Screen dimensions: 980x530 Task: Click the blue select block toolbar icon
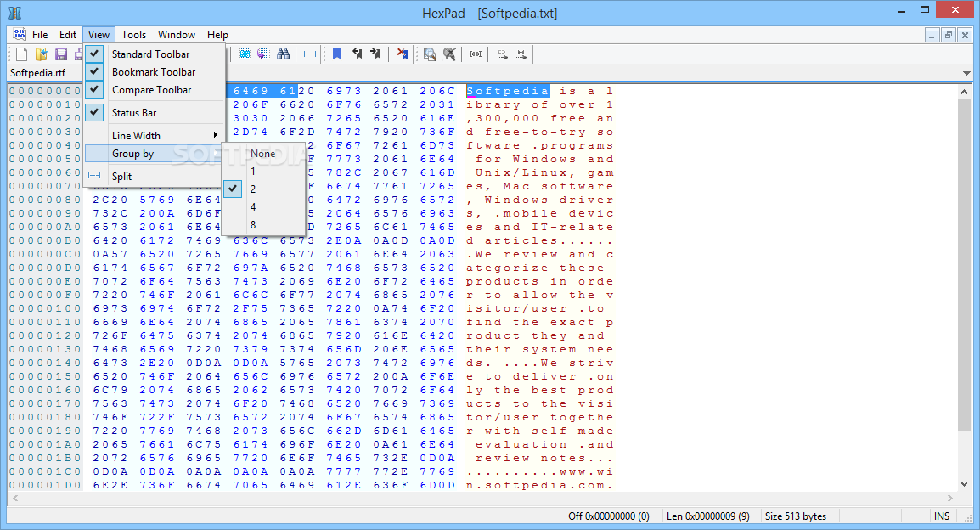[245, 54]
